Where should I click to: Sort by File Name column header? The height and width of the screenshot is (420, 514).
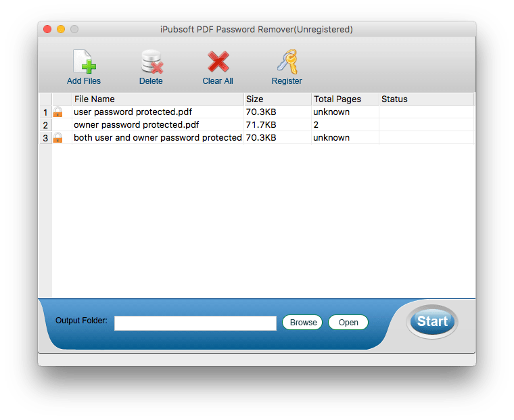(158, 99)
